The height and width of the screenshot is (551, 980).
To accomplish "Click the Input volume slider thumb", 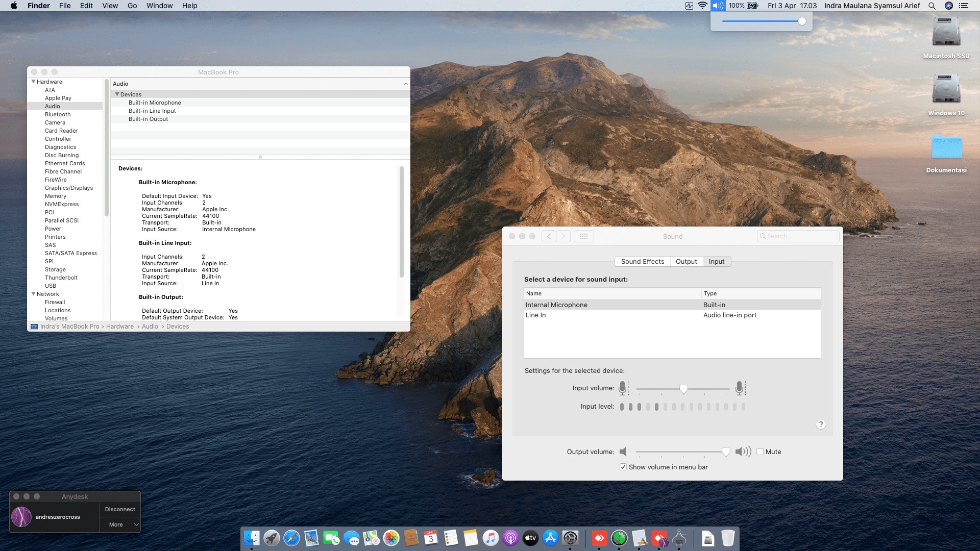I will [x=683, y=389].
